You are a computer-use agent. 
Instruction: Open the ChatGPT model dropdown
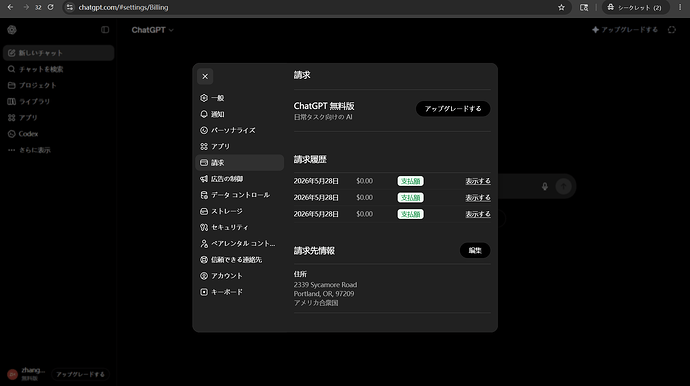tap(152, 30)
